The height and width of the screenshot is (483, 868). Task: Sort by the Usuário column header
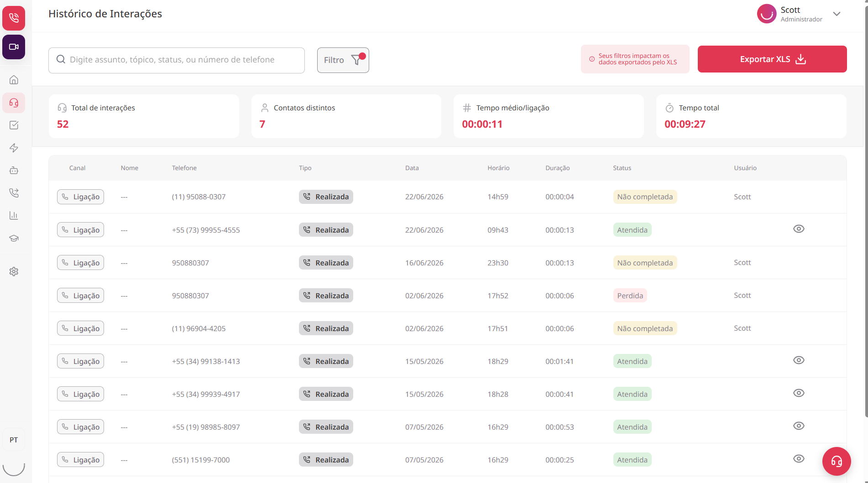point(745,168)
